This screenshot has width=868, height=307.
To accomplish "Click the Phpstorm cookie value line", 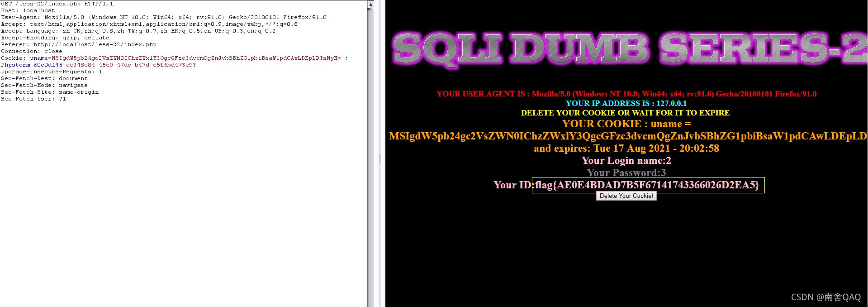I will coord(99,65).
